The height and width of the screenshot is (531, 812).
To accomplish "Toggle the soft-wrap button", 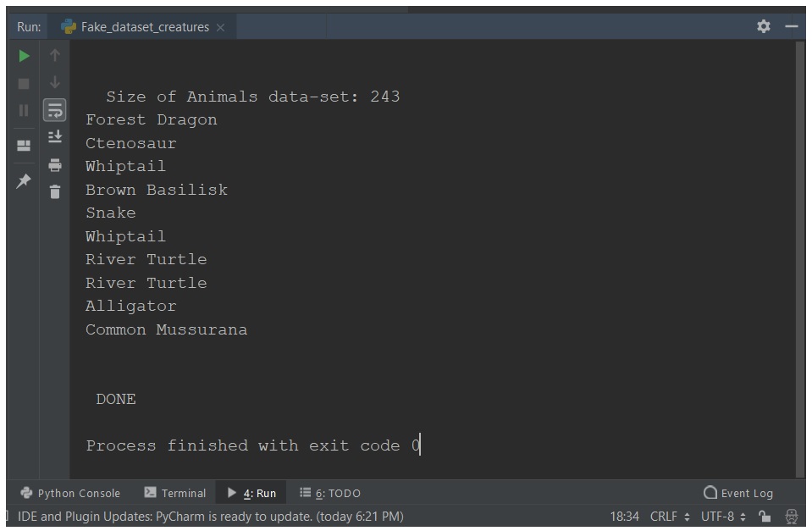I will (x=55, y=110).
